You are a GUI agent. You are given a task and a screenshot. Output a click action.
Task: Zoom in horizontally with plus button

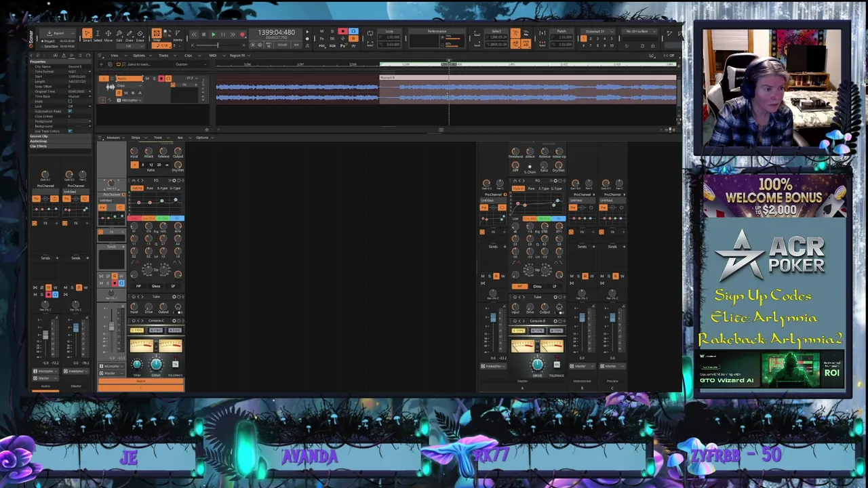click(674, 129)
